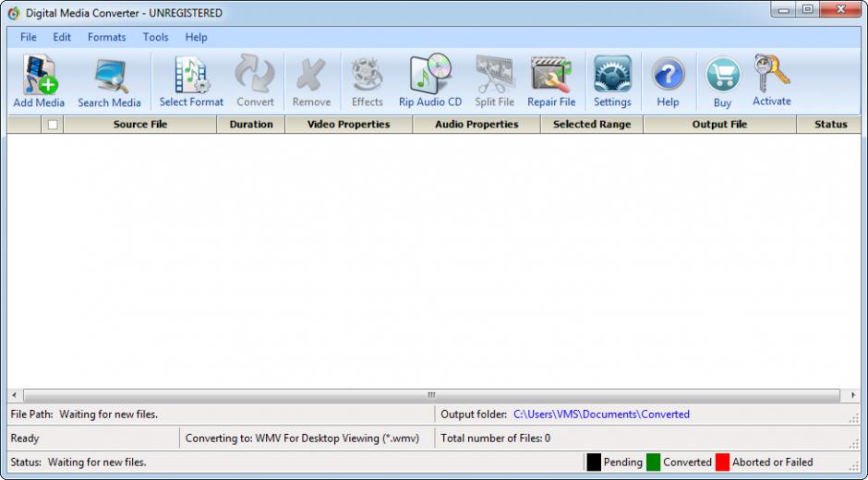This screenshot has height=480, width=868.
Task: Click the scrollbar right arrow
Action: pos(852,395)
